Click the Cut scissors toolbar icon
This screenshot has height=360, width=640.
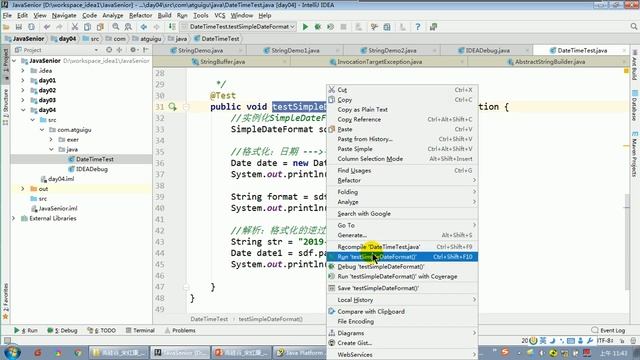[x=75, y=27]
